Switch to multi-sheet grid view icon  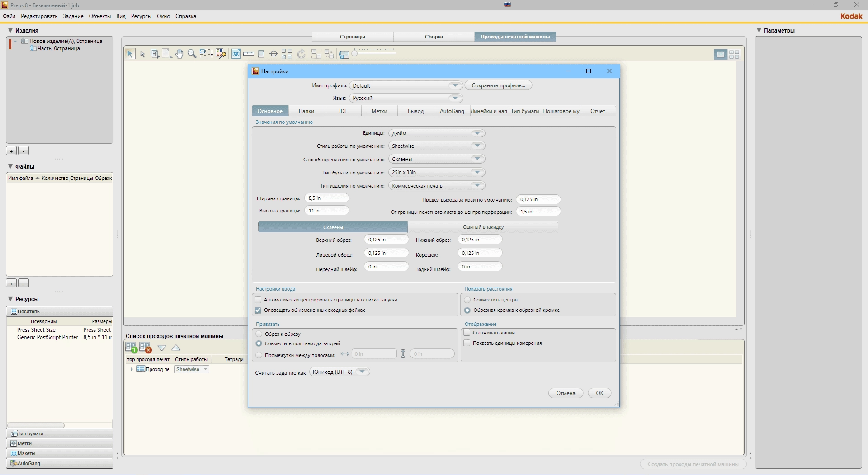734,55
